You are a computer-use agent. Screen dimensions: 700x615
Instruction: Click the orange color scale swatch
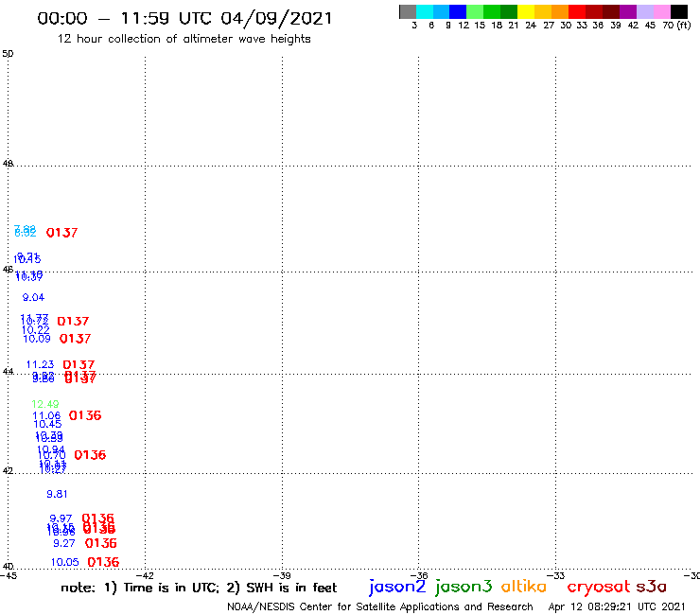pos(560,11)
